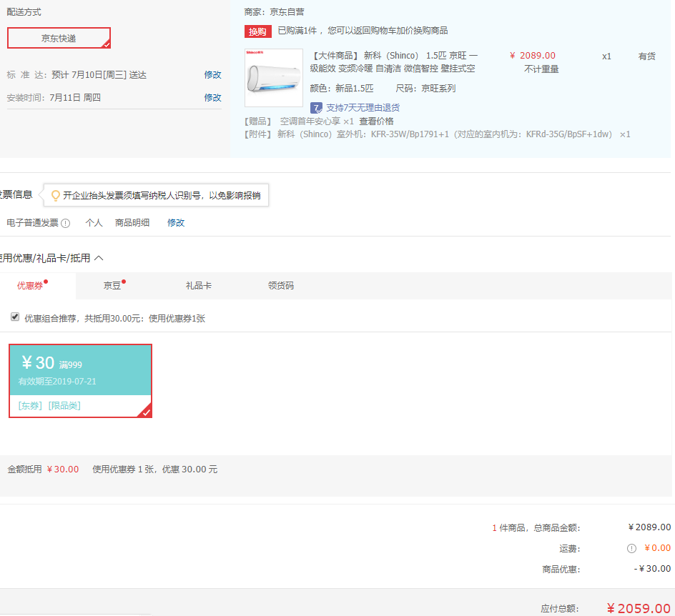Open the Shinco air conditioner thumbnail
Image resolution: width=675 pixels, height=616 pixels.
coord(274,78)
